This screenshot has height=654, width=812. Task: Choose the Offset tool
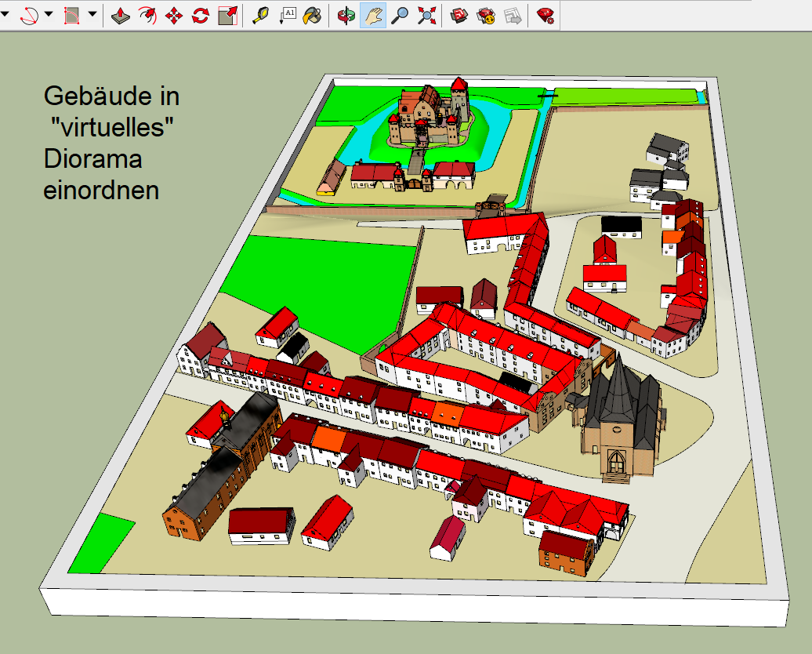click(x=147, y=15)
